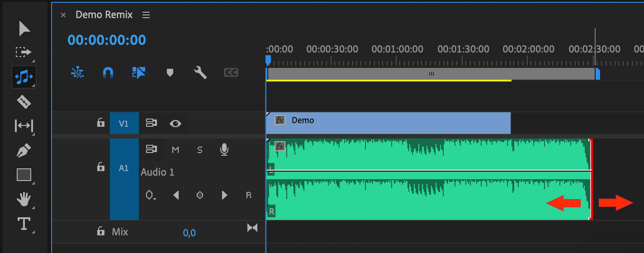644x253 pixels.
Task: Select the Type tool
Action: (24, 224)
